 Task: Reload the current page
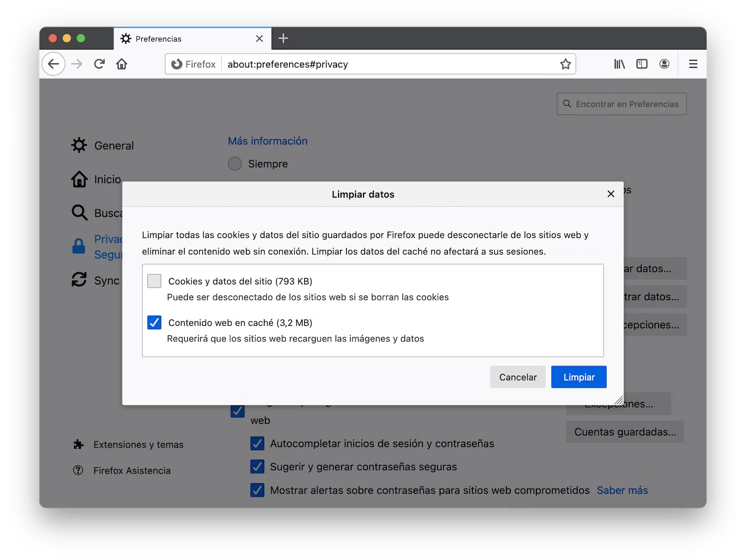coord(99,64)
